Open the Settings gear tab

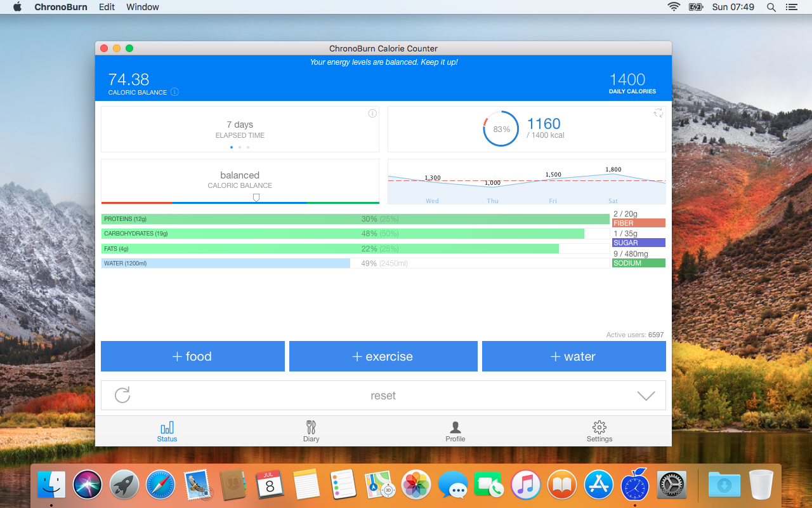599,431
